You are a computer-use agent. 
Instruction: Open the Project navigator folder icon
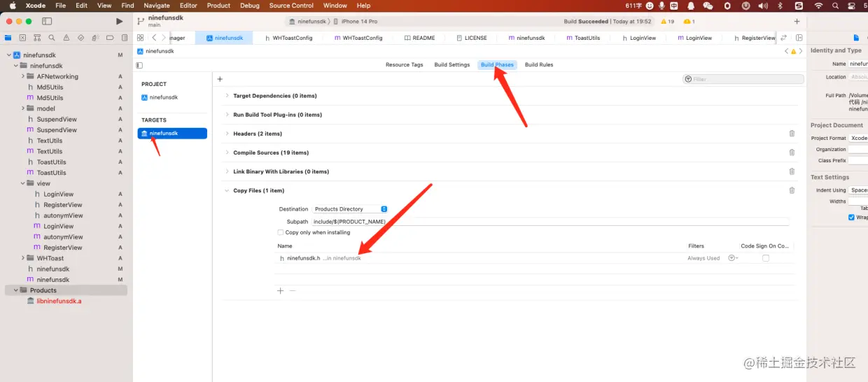pos(8,38)
